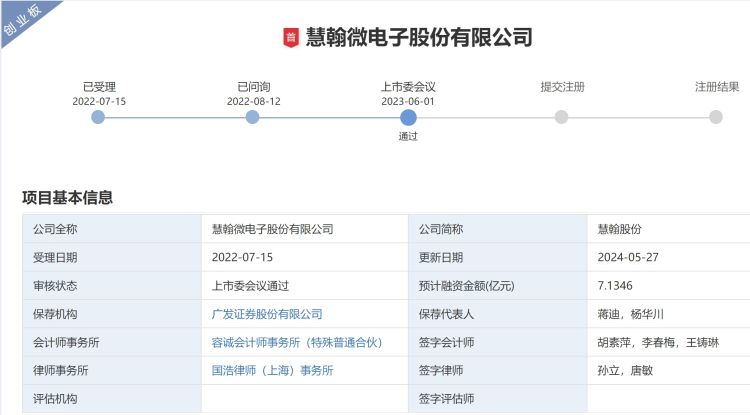Click the page title 慧翰微电子股份有限公司
Viewport: 750px width, 415px height.
(419, 37)
